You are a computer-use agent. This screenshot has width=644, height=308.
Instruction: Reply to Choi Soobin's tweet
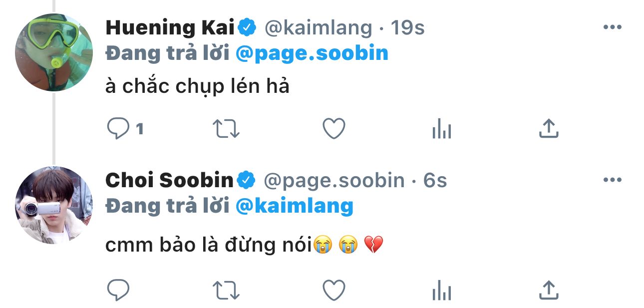click(x=118, y=289)
